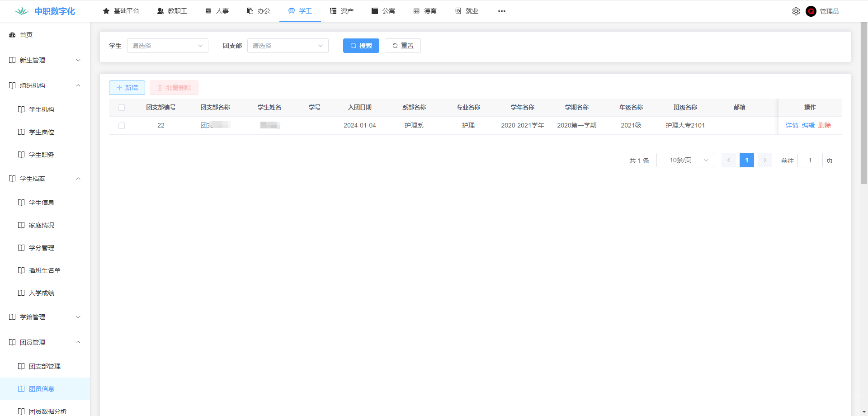Open 团支部管理 in the sidebar
The image size is (868, 416).
pyautogui.click(x=44, y=366)
